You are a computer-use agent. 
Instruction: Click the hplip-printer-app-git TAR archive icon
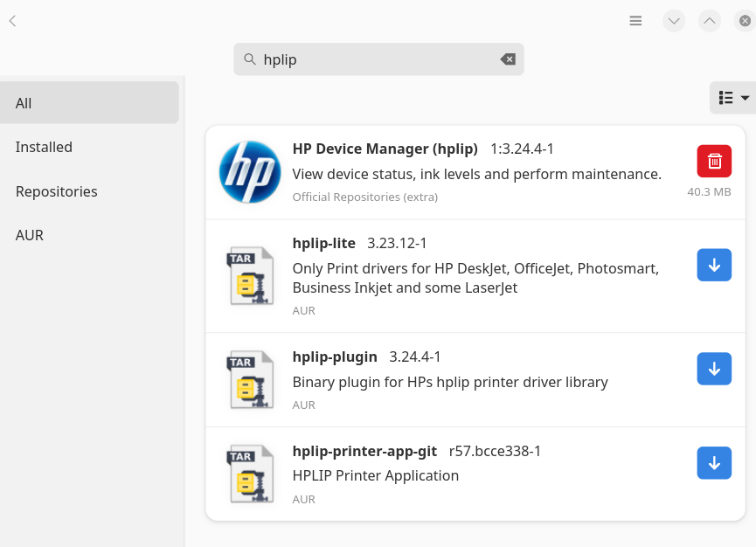251,474
